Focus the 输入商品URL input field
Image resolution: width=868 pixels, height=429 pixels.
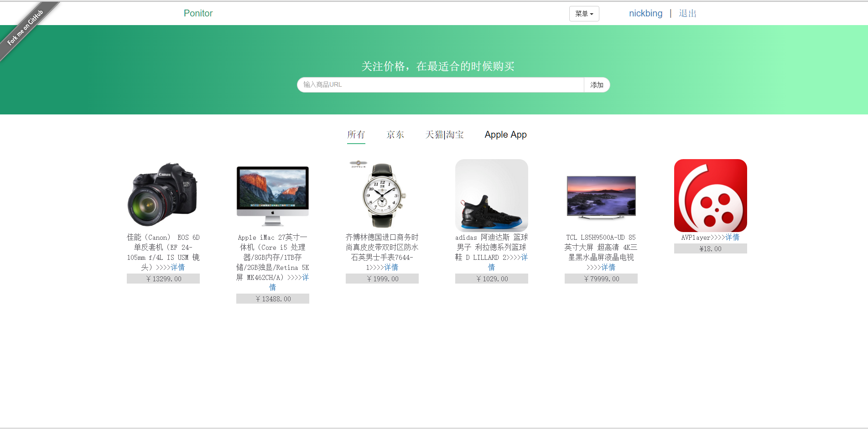pos(441,85)
